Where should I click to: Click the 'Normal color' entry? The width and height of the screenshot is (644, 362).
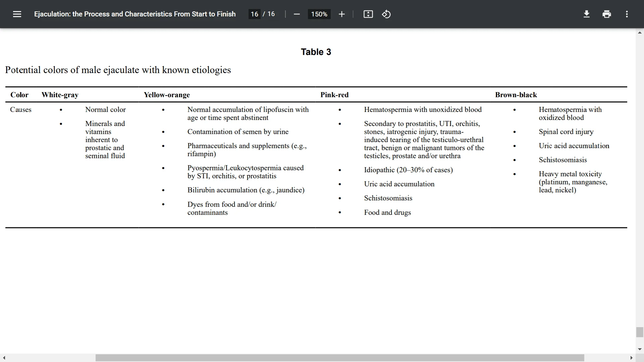(x=105, y=110)
